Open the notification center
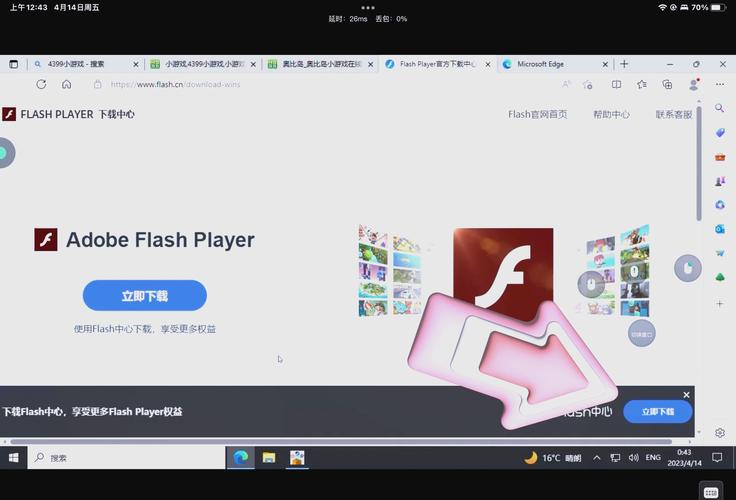The height and width of the screenshot is (500, 736). tap(717, 458)
